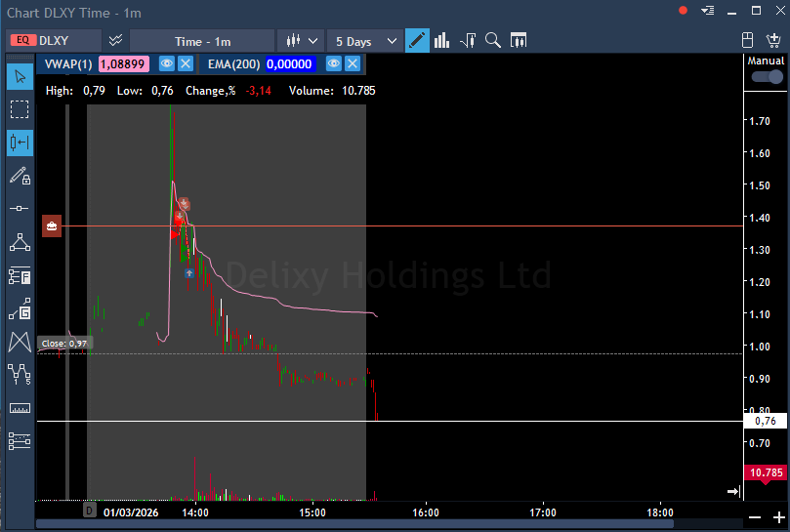Viewport: 790px width, 532px height.
Task: Open the shopping basket order icon
Action: pyautogui.click(x=773, y=40)
